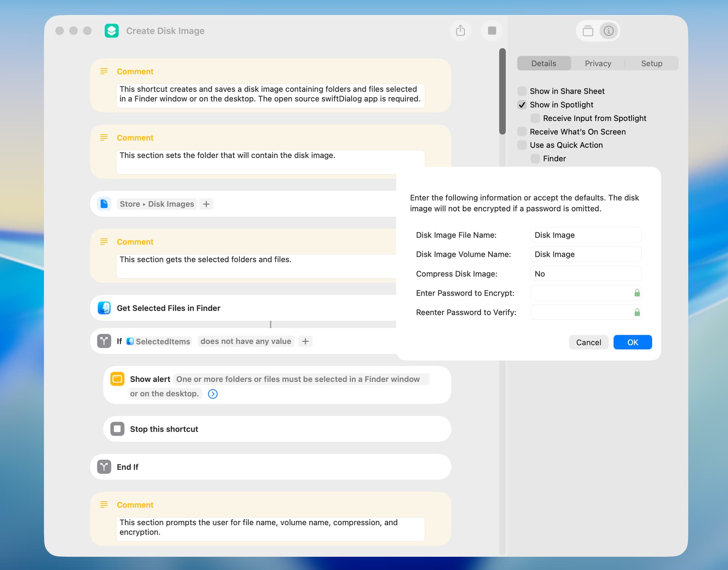Open the 'does not have any value' condition dropdown

pyautogui.click(x=246, y=341)
